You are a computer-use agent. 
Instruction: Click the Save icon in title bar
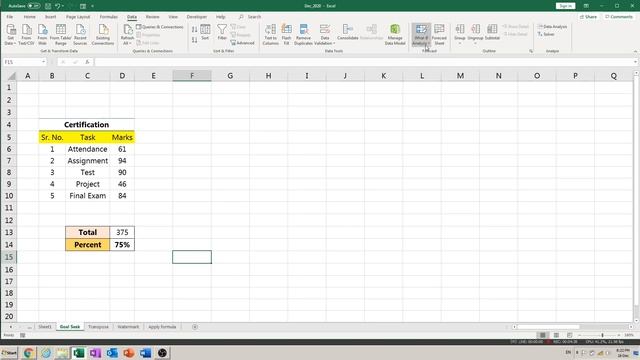click(x=48, y=6)
